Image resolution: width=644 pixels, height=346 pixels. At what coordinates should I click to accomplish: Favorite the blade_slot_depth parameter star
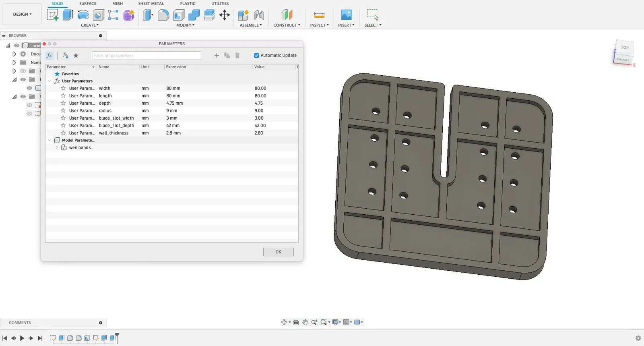point(63,126)
